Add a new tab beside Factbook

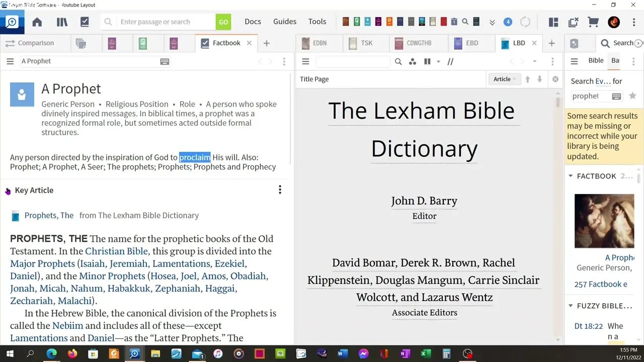(267, 43)
